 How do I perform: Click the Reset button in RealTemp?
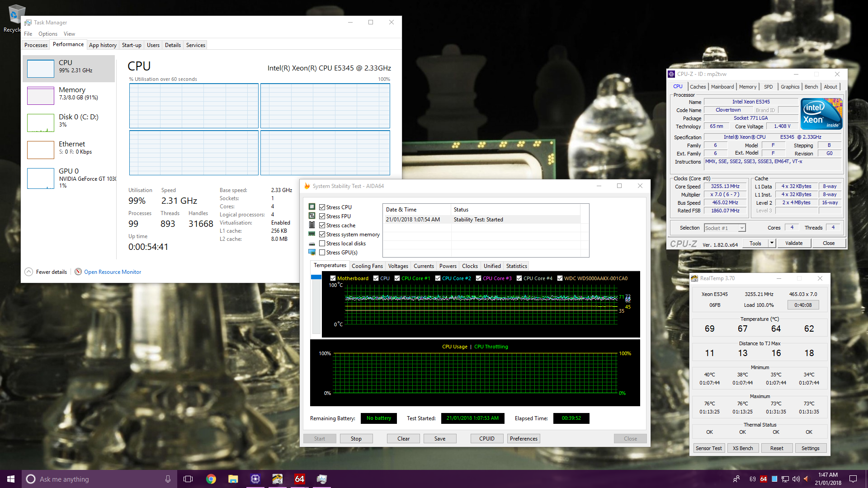click(777, 448)
